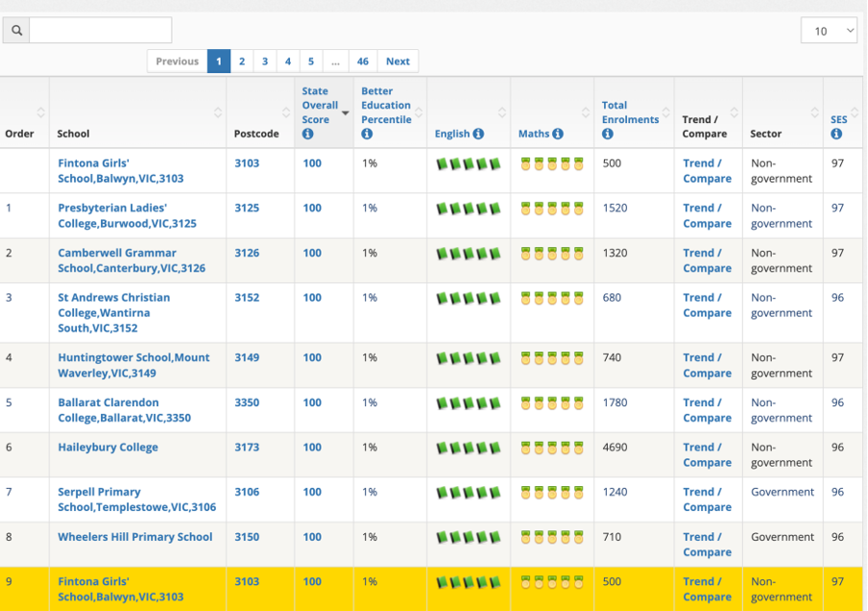The height and width of the screenshot is (611, 868).
Task: Click info icon next to English header
Action: [478, 134]
